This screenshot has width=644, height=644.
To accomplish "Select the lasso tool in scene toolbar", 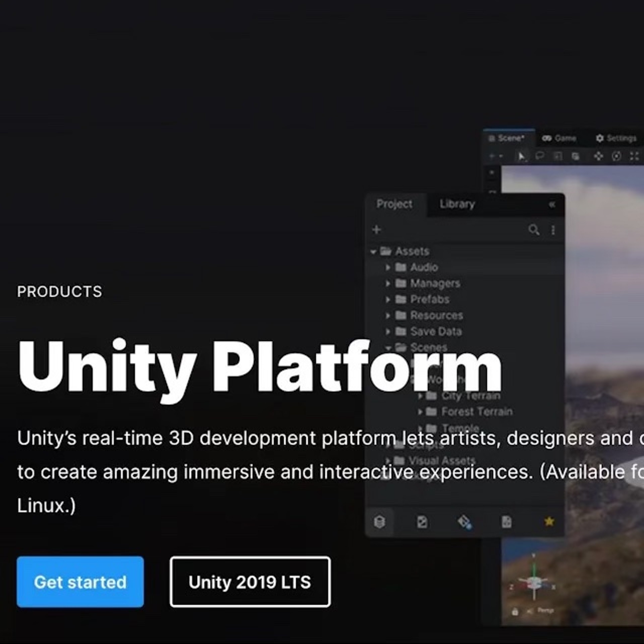I will 540,156.
